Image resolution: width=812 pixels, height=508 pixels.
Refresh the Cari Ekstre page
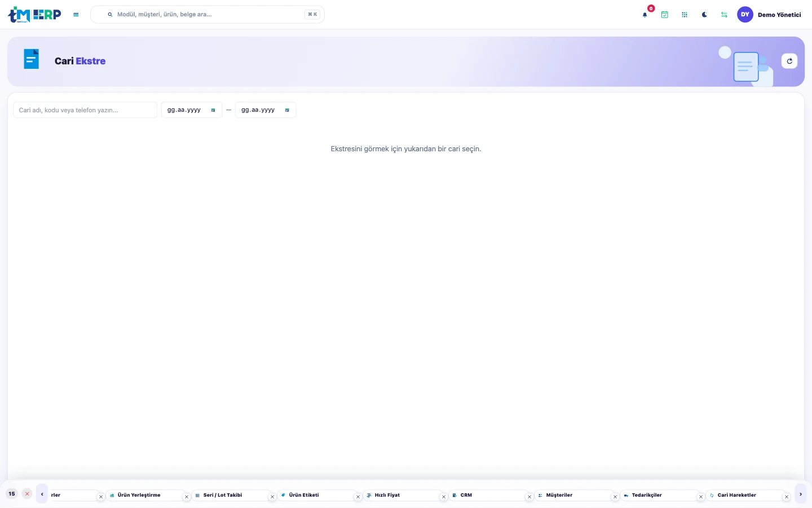tap(789, 61)
